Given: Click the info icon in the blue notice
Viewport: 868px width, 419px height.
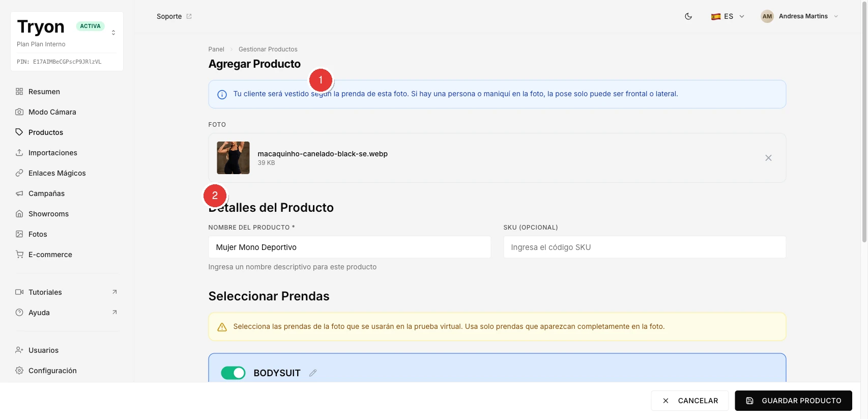Looking at the screenshot, I should coord(222,94).
